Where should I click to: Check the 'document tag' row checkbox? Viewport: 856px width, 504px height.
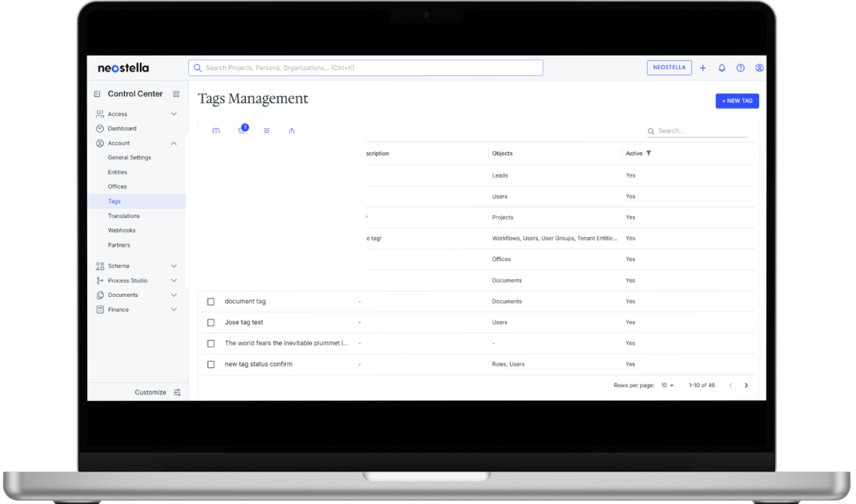click(x=211, y=302)
